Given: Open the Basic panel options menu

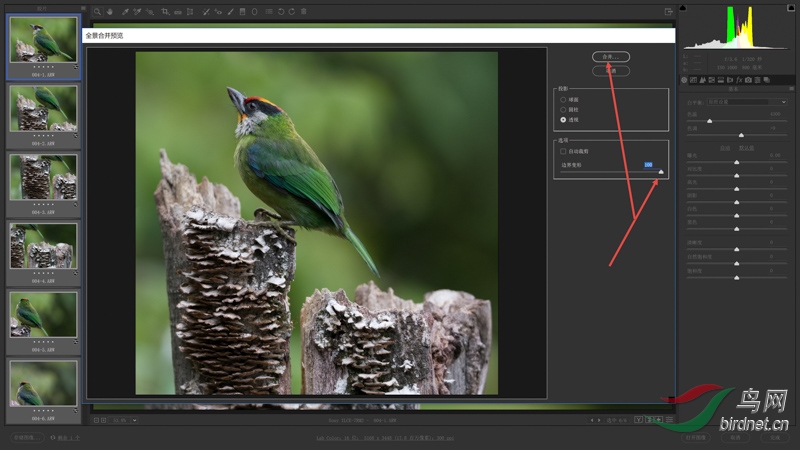Looking at the screenshot, I should pyautogui.click(x=792, y=89).
